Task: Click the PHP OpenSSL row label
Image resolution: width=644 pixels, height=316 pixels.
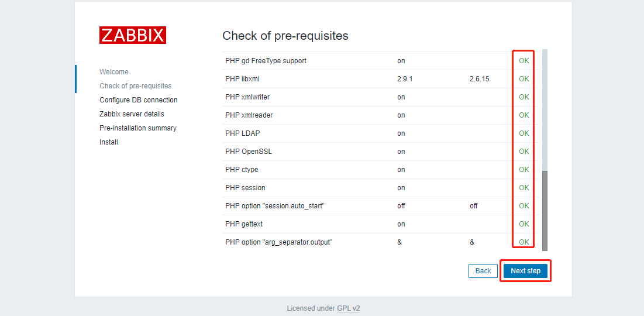Action: tap(249, 152)
